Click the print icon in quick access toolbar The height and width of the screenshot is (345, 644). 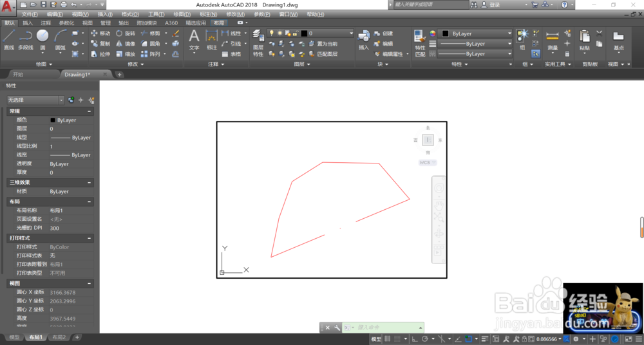coord(64,5)
